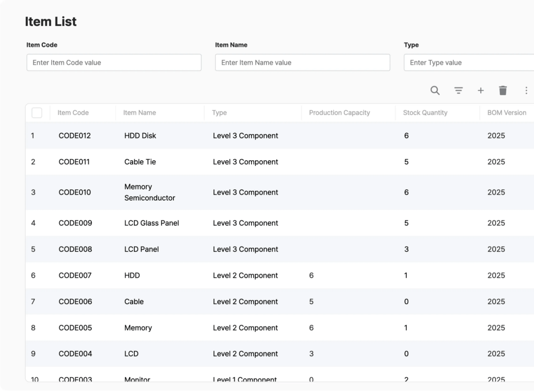Click stock quantity 0 in Cable row
The height and width of the screenshot is (392, 534).
[x=406, y=302]
